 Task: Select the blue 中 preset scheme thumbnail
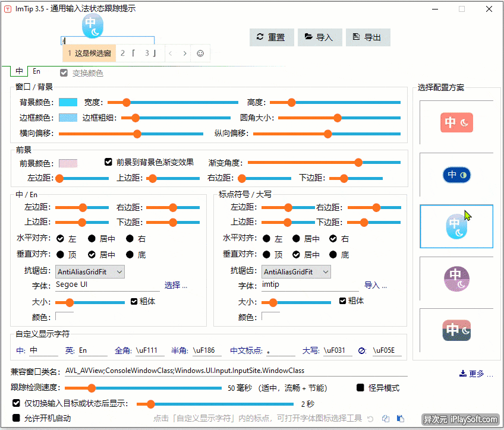(x=456, y=175)
